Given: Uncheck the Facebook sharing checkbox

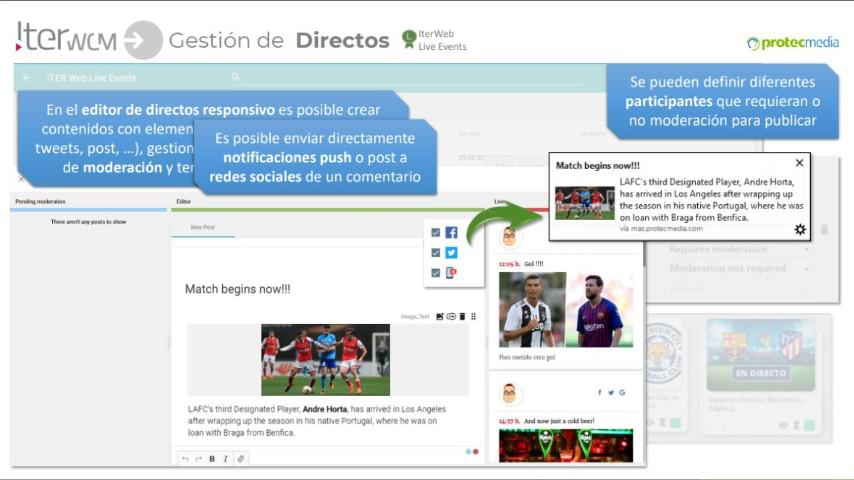Looking at the screenshot, I should (435, 233).
